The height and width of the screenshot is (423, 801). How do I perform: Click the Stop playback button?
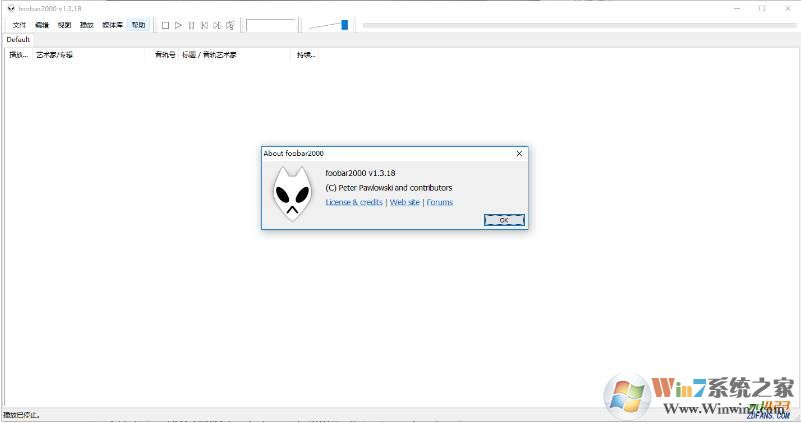(165, 25)
